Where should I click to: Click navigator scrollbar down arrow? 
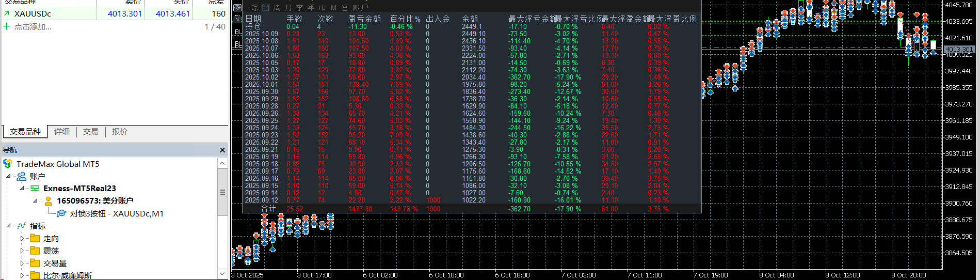tap(222, 274)
